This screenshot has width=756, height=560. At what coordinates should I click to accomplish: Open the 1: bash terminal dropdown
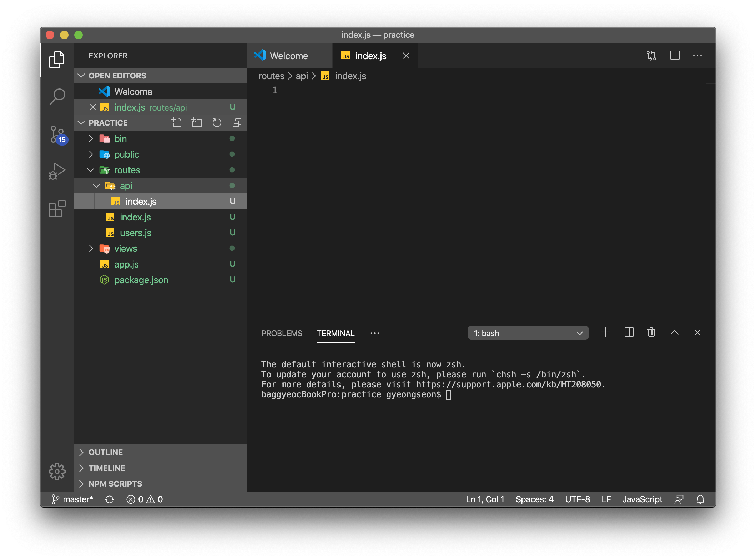coord(528,333)
